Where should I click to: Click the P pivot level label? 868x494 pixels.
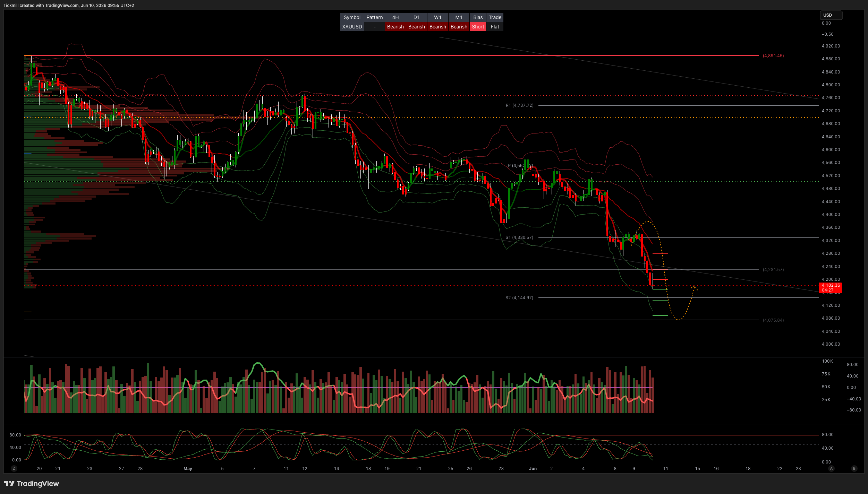[520, 166]
